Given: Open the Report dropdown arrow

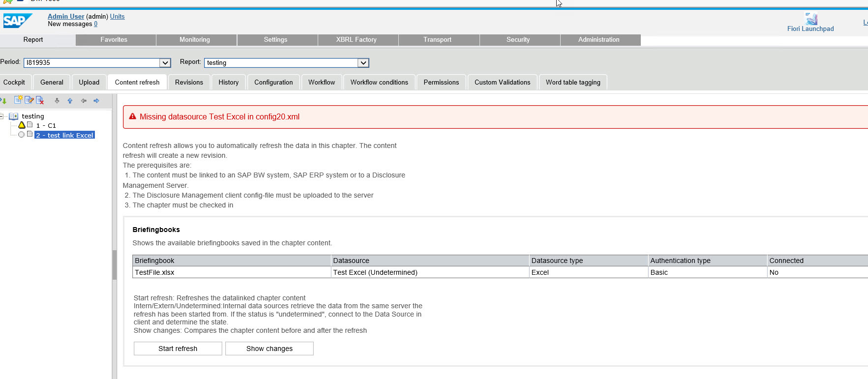Looking at the screenshot, I should pos(363,62).
